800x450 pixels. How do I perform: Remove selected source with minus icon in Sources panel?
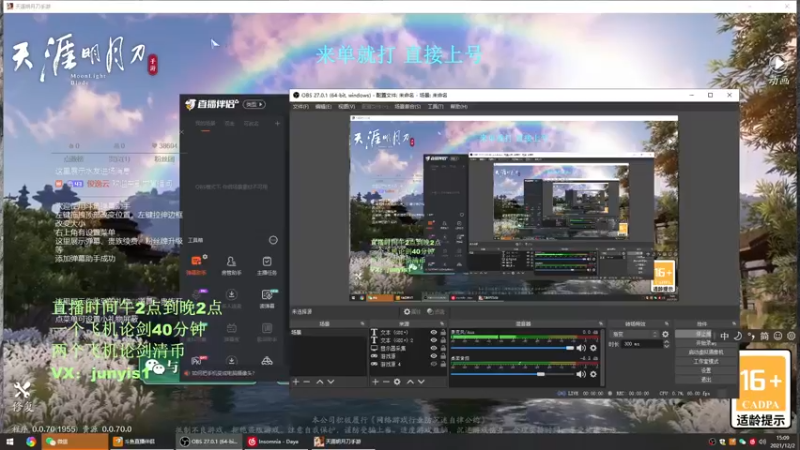coord(386,382)
